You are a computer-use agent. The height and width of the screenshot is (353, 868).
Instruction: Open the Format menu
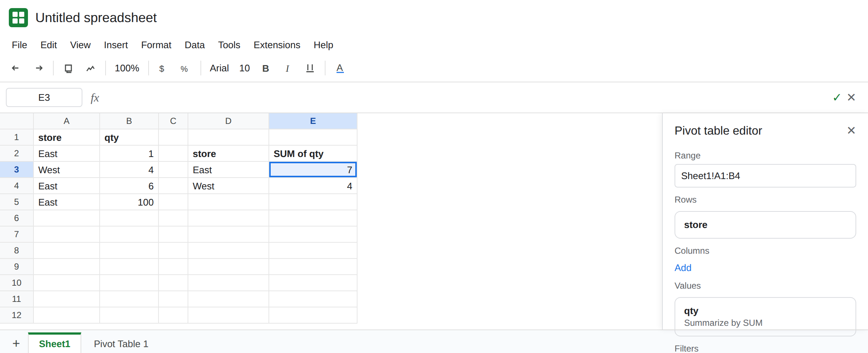tap(156, 45)
